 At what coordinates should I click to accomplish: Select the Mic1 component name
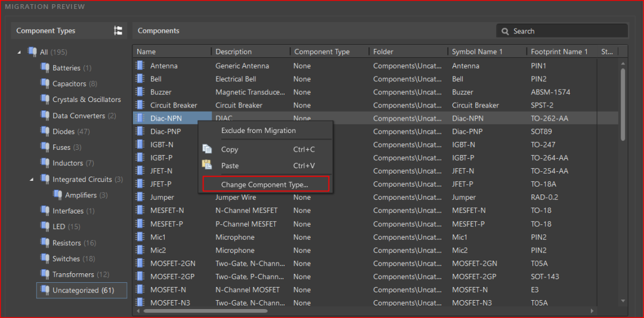point(157,237)
